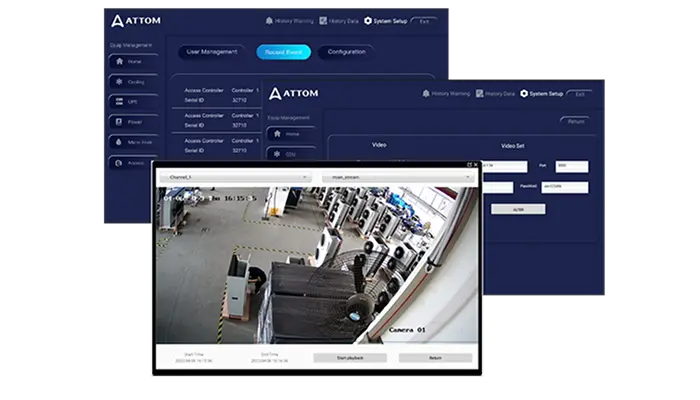Switch to the Recent Event tab
Viewport: 700px width, 400px height.
tap(283, 52)
